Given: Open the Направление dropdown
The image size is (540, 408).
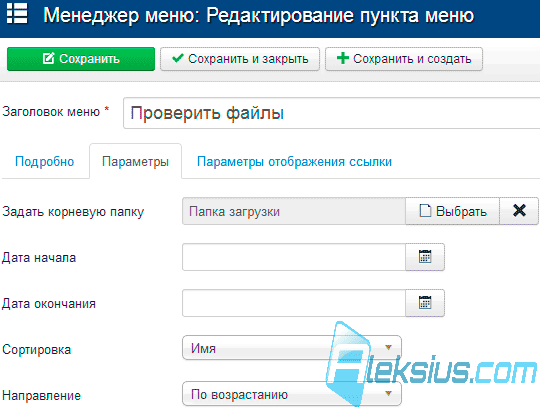Looking at the screenshot, I should [292, 394].
